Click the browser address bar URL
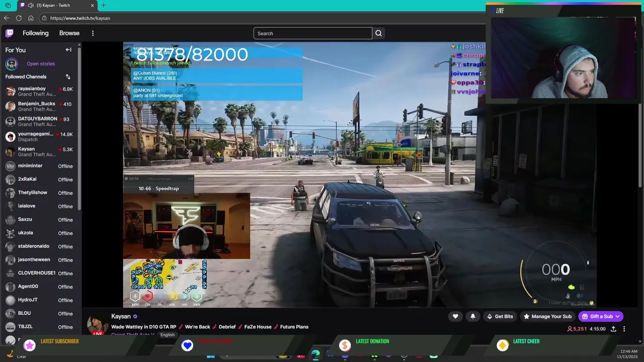This screenshot has height=362, width=644. (x=80, y=18)
